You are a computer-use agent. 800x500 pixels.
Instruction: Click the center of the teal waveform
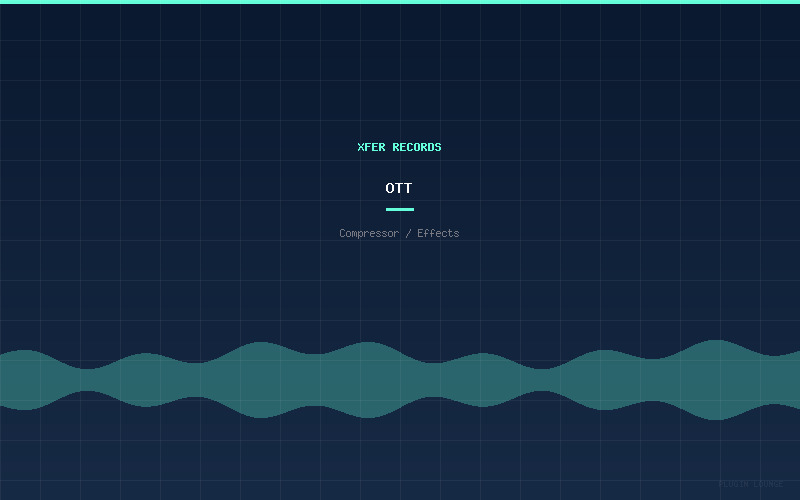400,380
